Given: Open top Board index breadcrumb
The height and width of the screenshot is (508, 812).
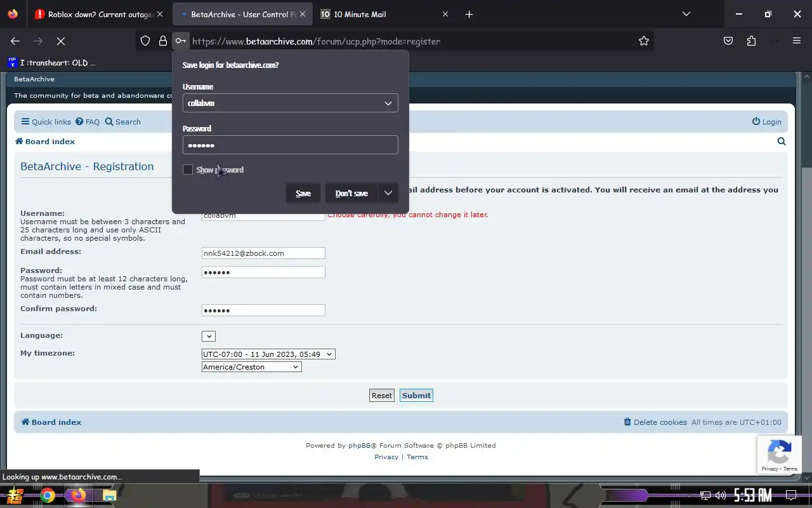Looking at the screenshot, I should 45,142.
